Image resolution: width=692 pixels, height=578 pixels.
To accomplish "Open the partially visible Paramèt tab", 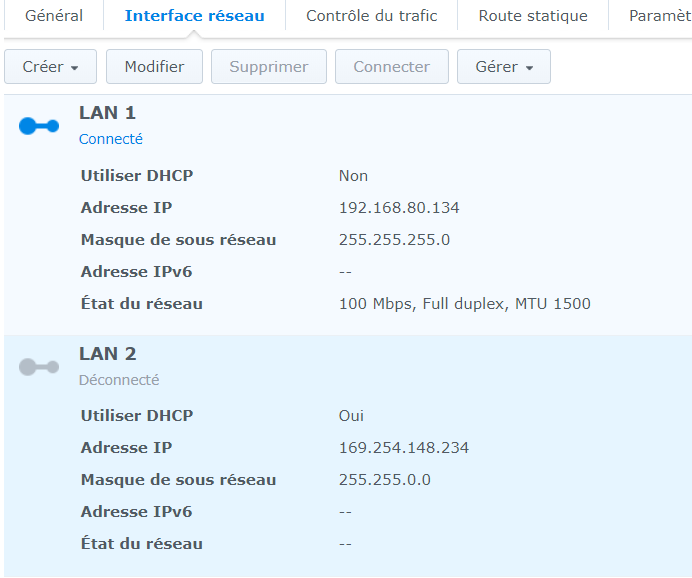I will coord(659,16).
